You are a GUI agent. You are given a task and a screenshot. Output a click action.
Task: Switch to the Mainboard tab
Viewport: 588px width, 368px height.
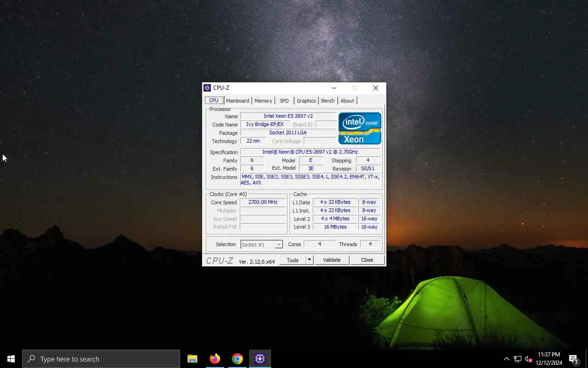[237, 101]
